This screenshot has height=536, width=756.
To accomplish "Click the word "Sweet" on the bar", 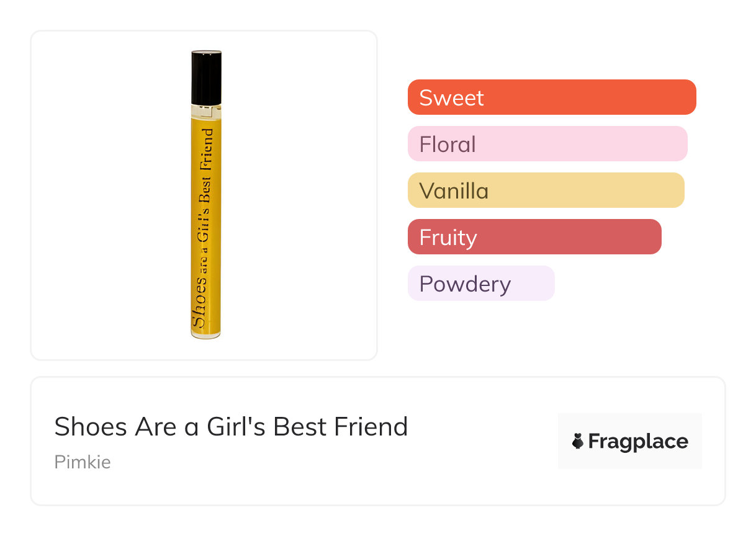I will pyautogui.click(x=451, y=97).
